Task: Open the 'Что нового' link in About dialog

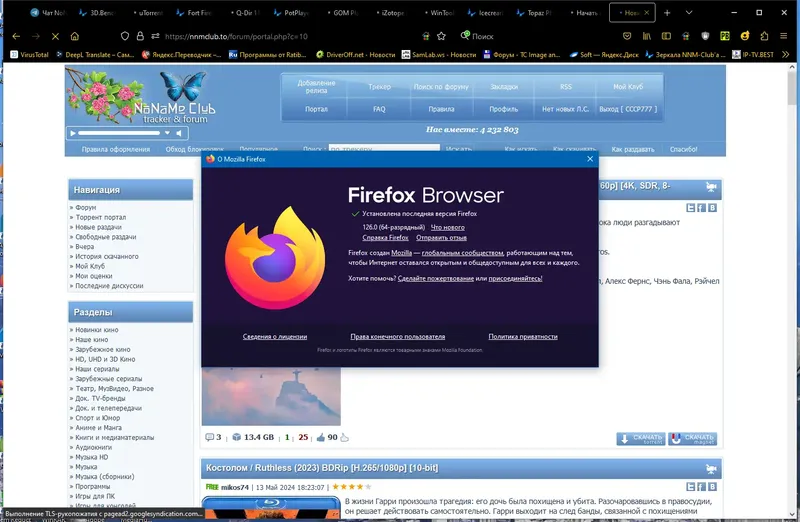Action: [x=447, y=227]
